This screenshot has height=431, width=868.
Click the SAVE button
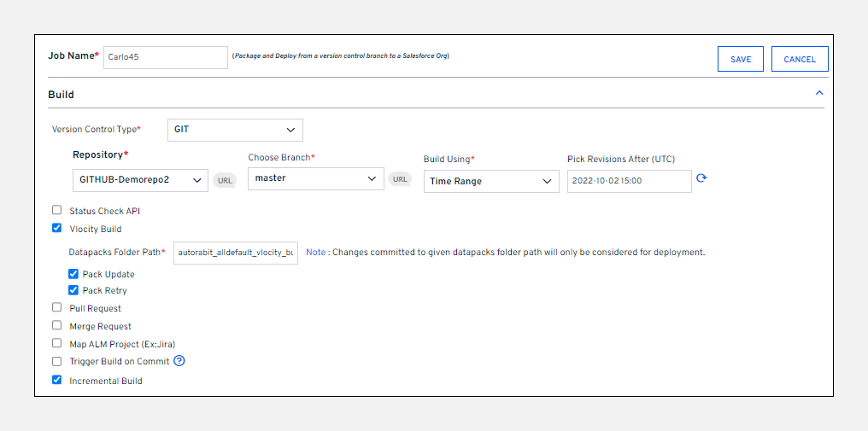click(741, 59)
